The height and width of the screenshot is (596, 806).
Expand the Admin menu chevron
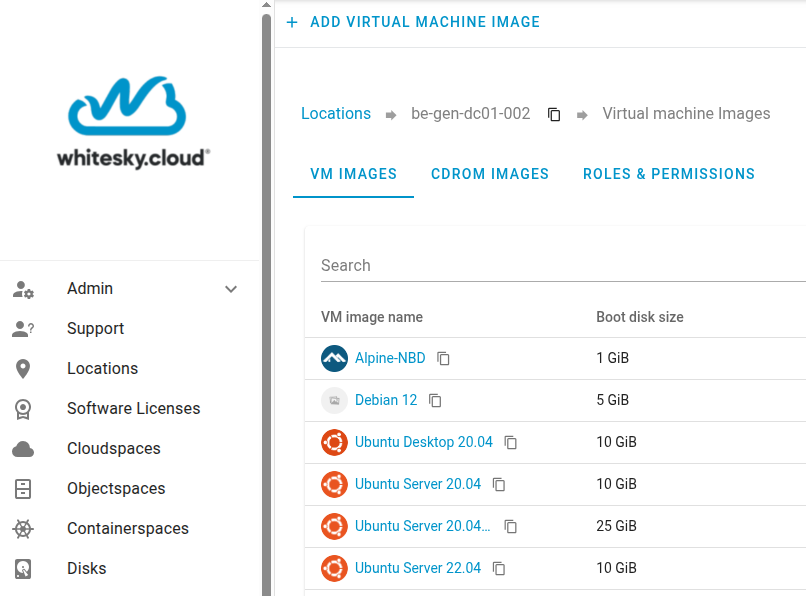click(231, 289)
